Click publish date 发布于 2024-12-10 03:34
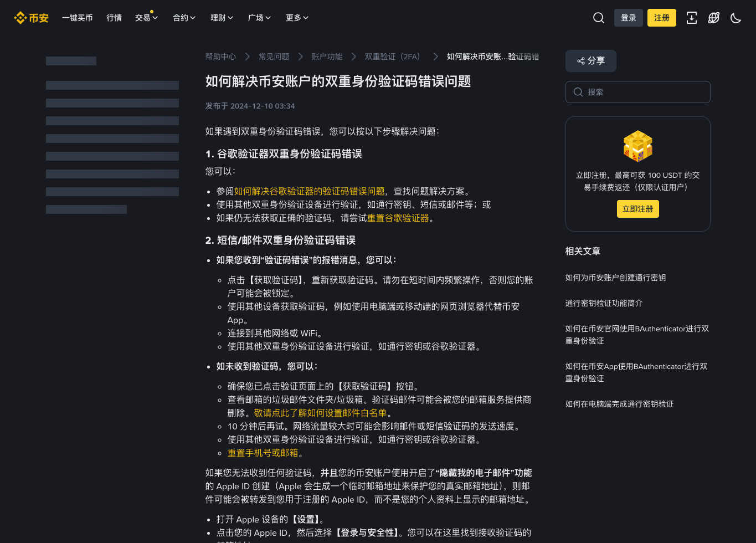 pyautogui.click(x=250, y=106)
